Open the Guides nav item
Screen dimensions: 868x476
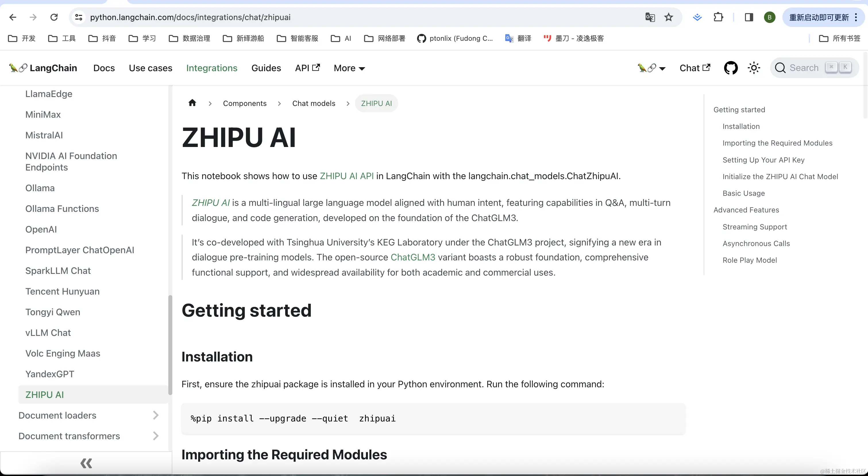(266, 68)
